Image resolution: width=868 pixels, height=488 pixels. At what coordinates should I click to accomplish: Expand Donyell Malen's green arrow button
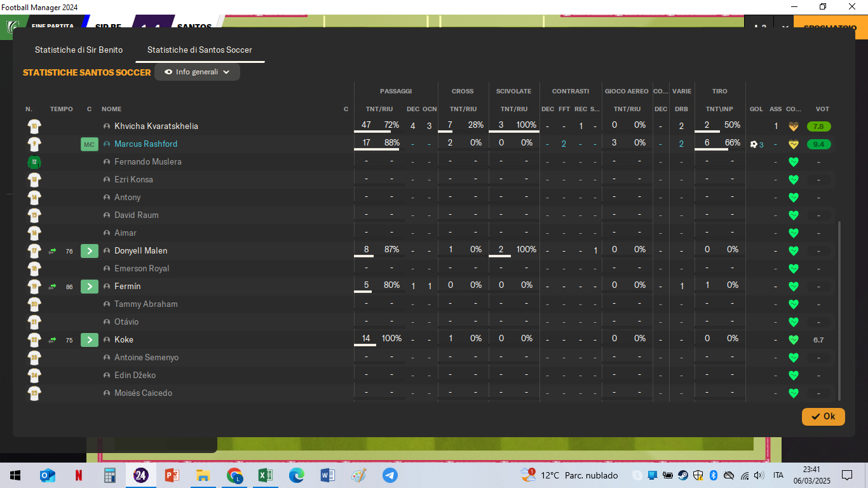coord(90,251)
